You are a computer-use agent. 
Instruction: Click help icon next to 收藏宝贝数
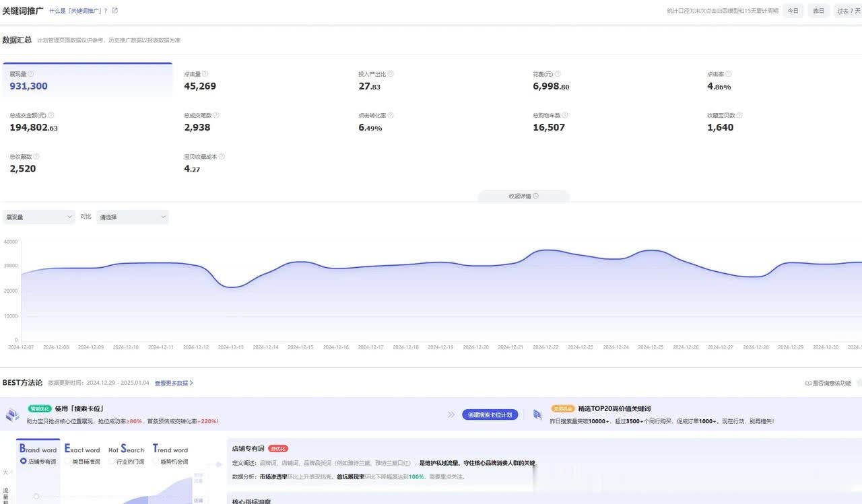740,115
